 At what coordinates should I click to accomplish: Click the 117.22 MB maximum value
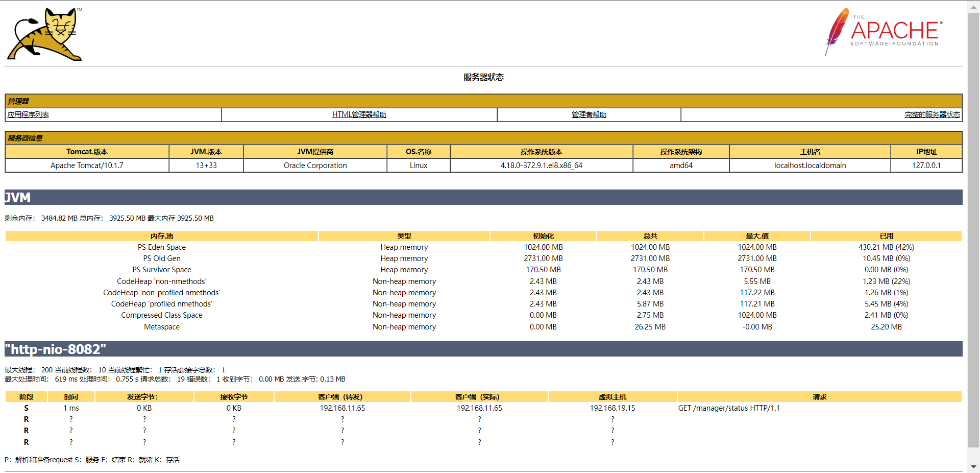pyautogui.click(x=757, y=293)
